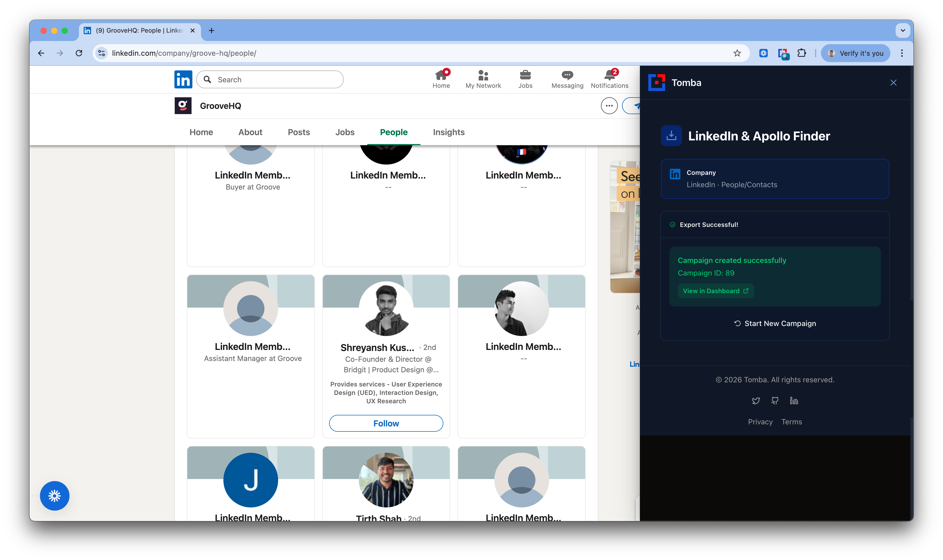Viewport: 943px width, 560px height.
Task: Click View in Dashboard link
Action: click(715, 291)
